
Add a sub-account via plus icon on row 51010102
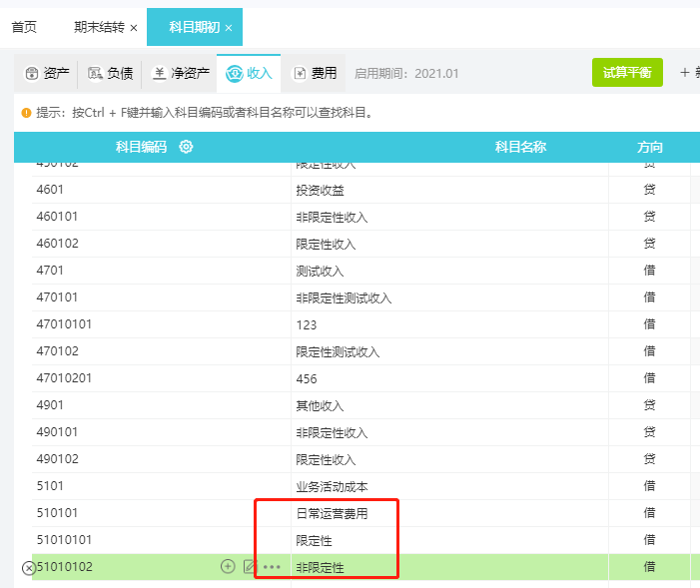tap(228, 567)
